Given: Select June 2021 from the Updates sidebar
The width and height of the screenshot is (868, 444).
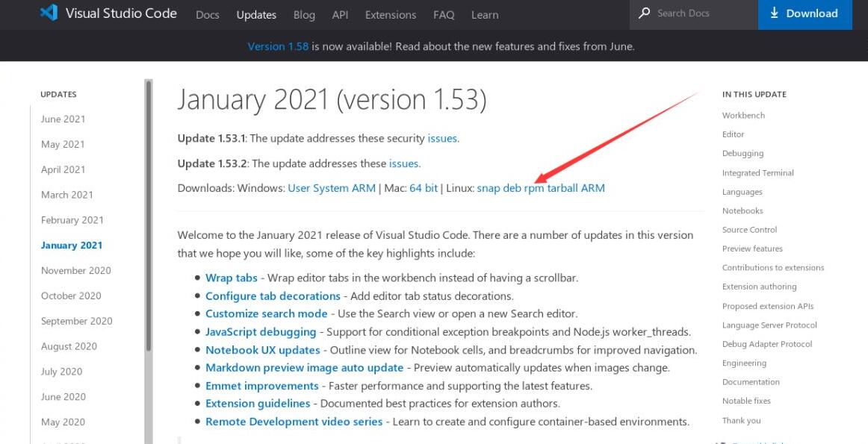Looking at the screenshot, I should coord(63,119).
